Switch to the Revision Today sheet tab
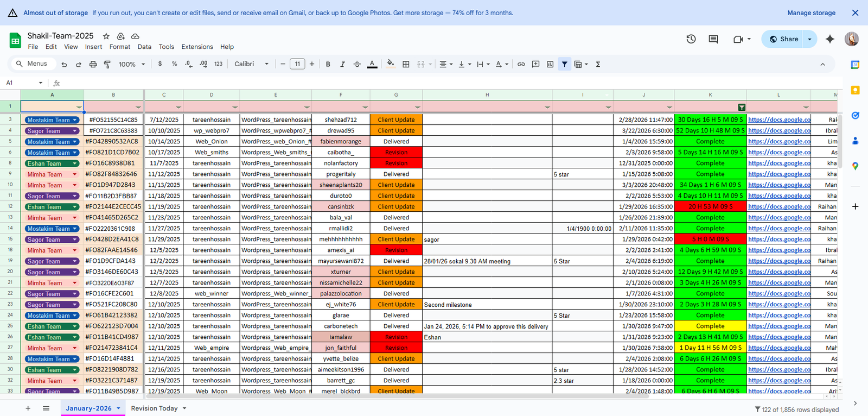 pos(154,408)
